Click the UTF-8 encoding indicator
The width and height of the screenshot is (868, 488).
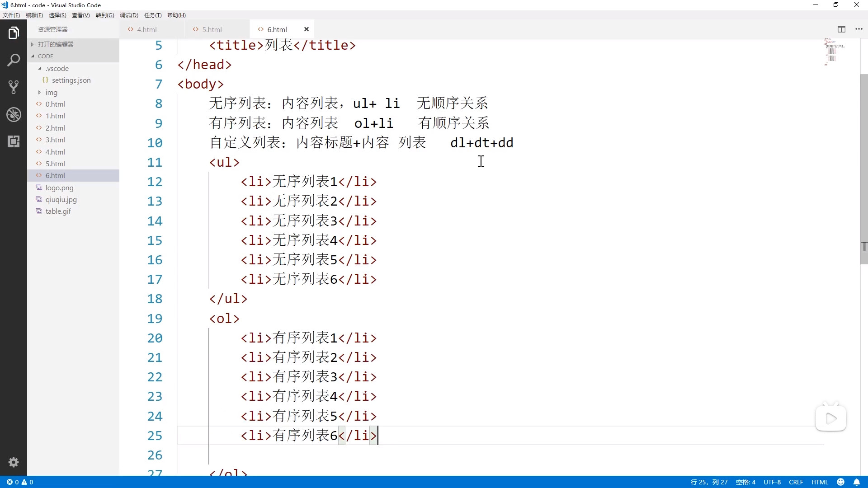click(772, 482)
